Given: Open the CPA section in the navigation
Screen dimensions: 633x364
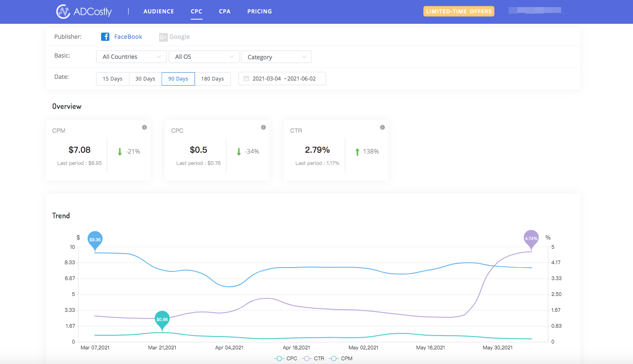Looking at the screenshot, I should pyautogui.click(x=225, y=11).
